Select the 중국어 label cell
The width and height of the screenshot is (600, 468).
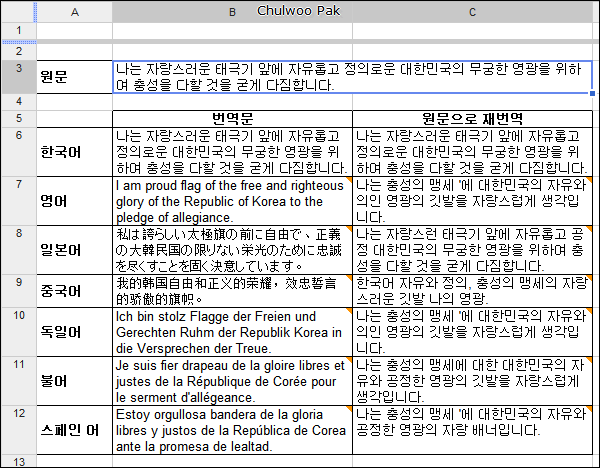pyautogui.click(x=75, y=291)
